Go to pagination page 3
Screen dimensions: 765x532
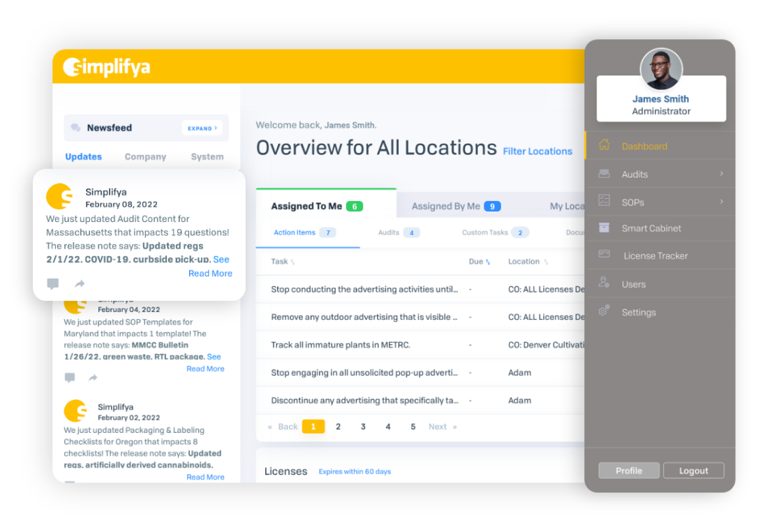tap(363, 427)
